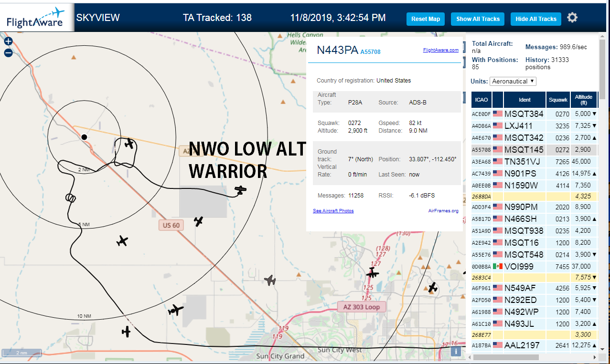The height and width of the screenshot is (364, 610).
Task: Open A55708 ICAO link in popup
Action: point(370,52)
